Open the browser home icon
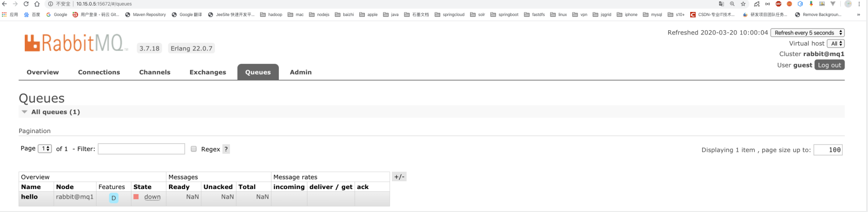The height and width of the screenshot is (212, 868). tap(37, 4)
